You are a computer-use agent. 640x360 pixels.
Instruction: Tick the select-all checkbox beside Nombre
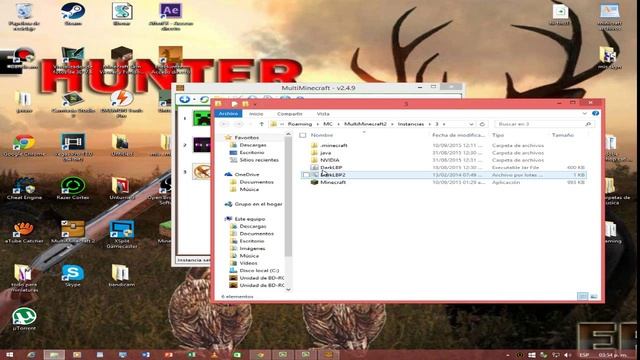[x=302, y=135]
